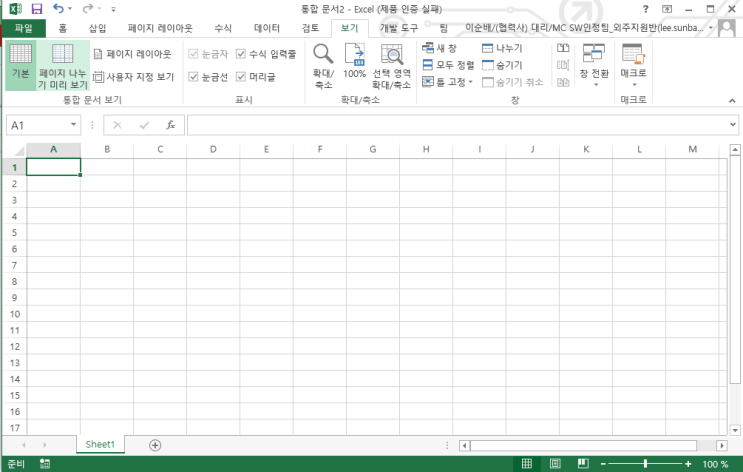The width and height of the screenshot is (743, 472).
Task: Uncheck the 눈금선 gridlines checkbox
Action: [193, 76]
